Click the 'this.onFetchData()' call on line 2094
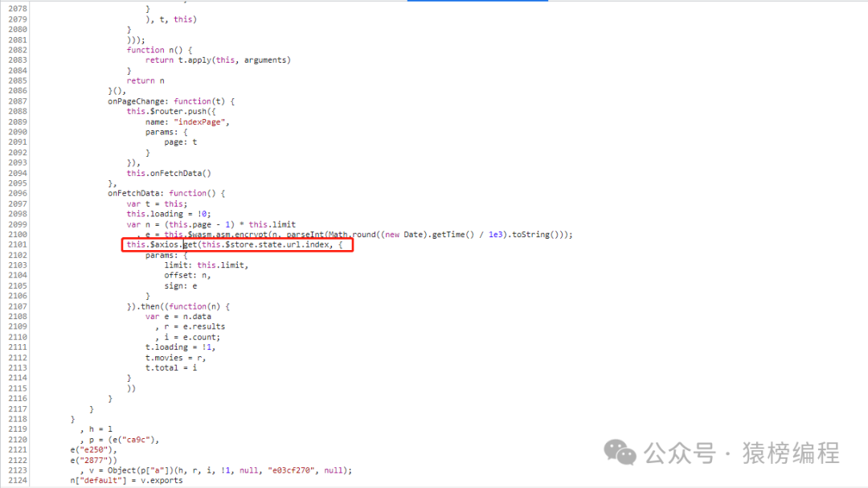 (x=169, y=174)
